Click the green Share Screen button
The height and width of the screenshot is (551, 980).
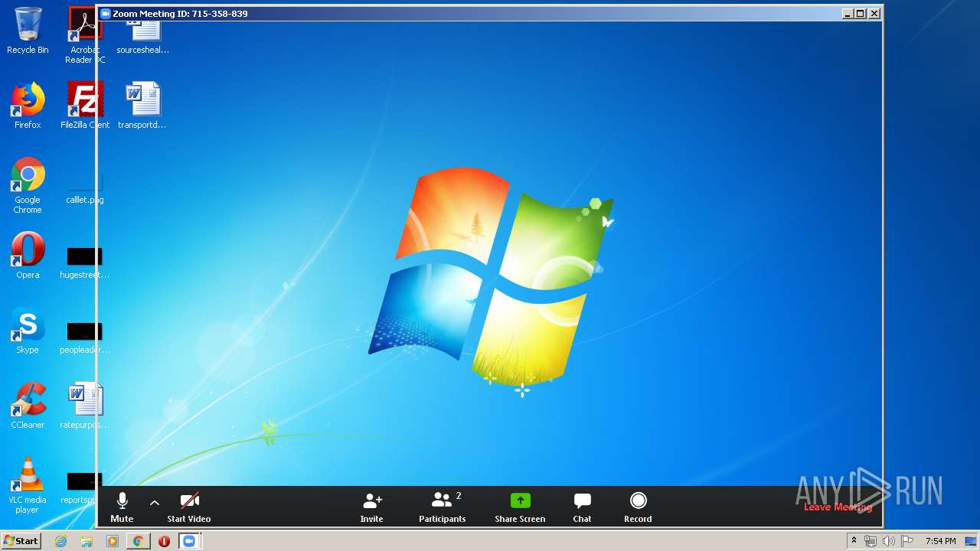[x=520, y=507]
